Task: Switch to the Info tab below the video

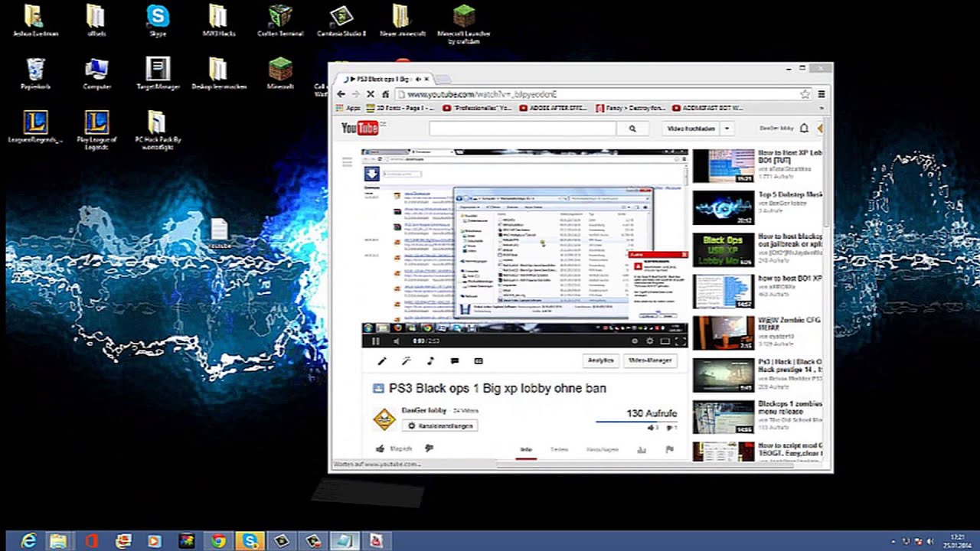Action: [526, 450]
